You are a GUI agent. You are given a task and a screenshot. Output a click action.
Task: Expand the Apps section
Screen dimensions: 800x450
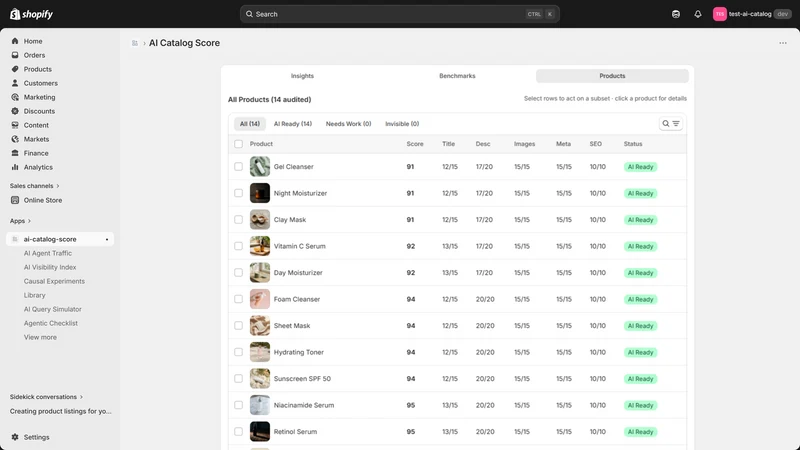[x=20, y=221]
